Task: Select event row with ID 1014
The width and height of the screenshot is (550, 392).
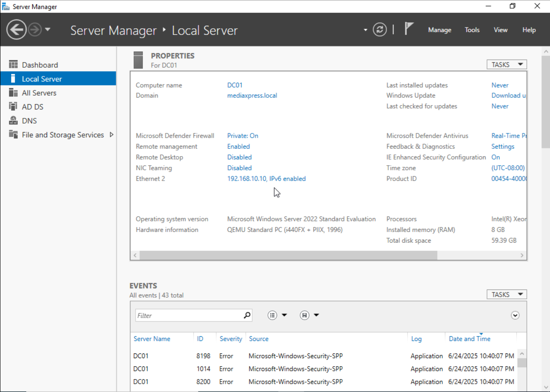Action: [x=324, y=368]
